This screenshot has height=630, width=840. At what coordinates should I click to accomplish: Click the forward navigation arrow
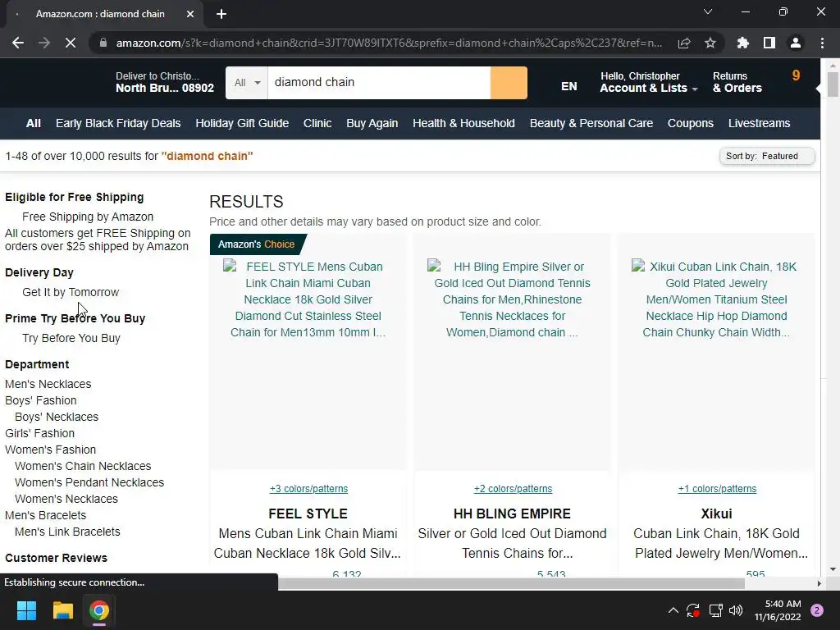tap(44, 43)
